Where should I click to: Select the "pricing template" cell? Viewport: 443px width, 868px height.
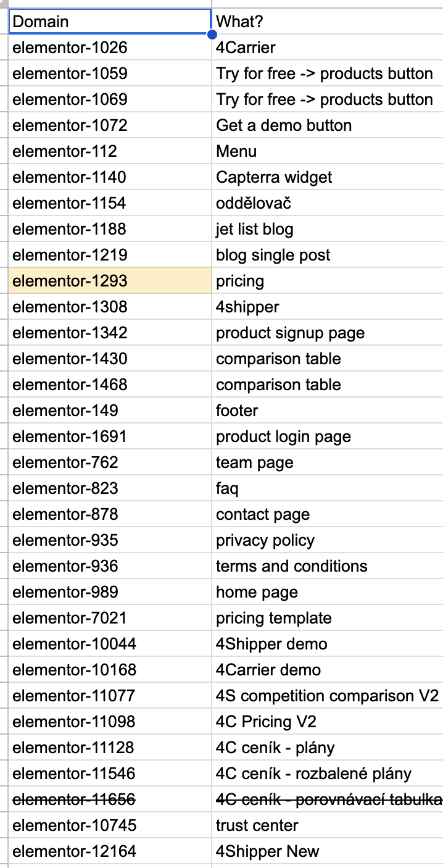[327, 618]
